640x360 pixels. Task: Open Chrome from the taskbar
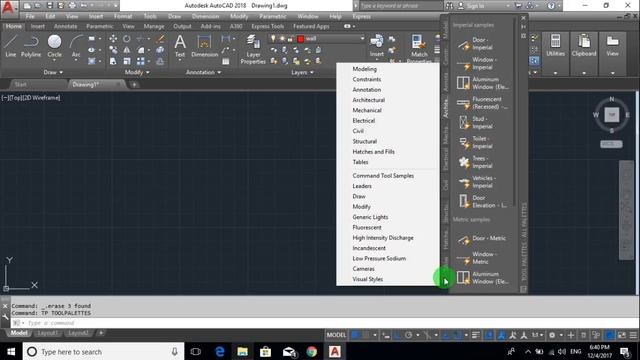[312, 352]
